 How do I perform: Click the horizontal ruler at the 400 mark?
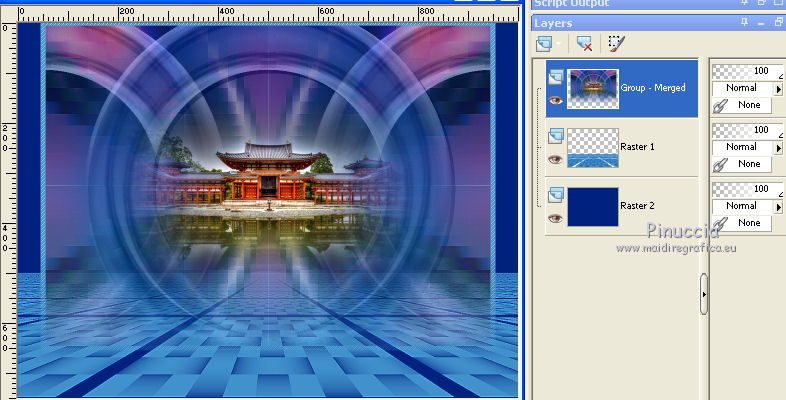click(227, 12)
